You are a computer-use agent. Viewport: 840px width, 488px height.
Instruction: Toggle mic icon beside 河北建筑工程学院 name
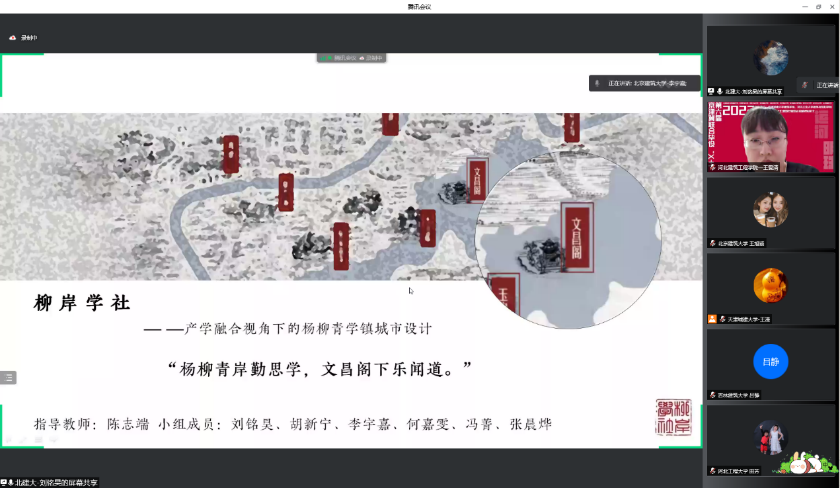point(712,167)
